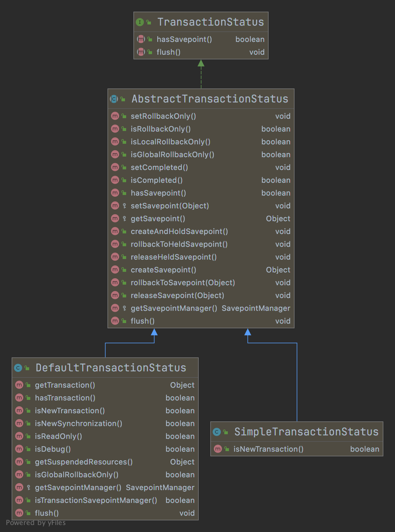Click the boolean return type of isDebug()
Screen dimensions: 395x532
(x=180, y=449)
